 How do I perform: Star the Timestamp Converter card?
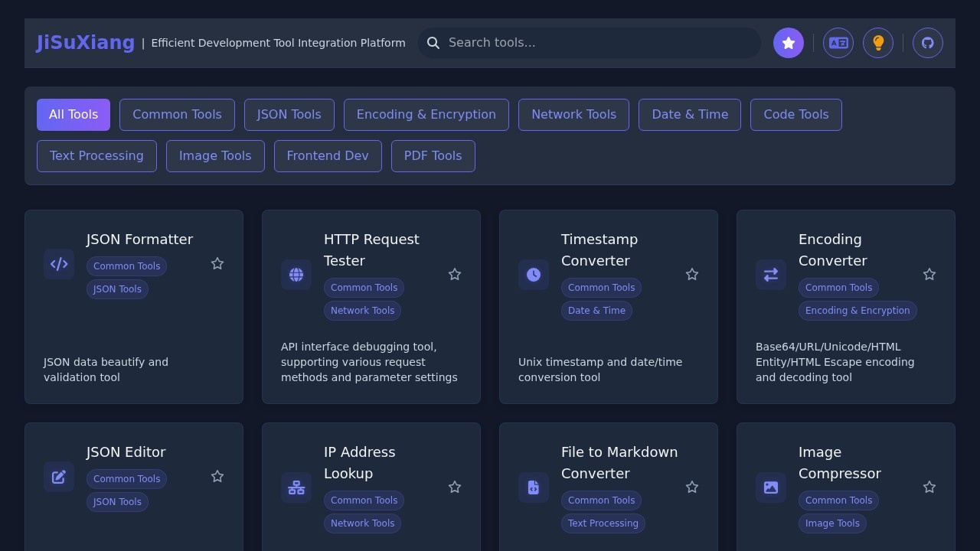(692, 275)
